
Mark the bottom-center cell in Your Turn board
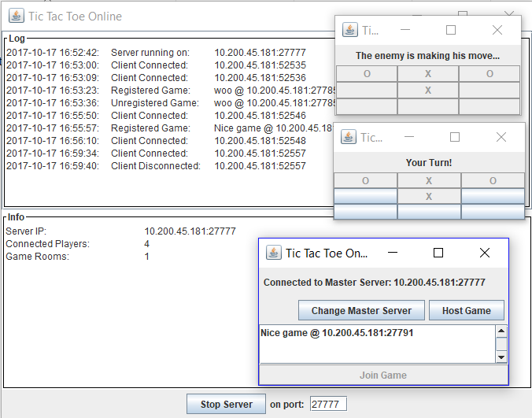429,212
